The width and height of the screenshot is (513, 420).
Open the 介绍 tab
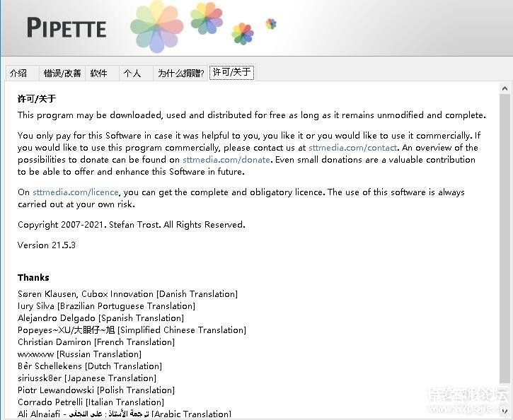tap(21, 74)
